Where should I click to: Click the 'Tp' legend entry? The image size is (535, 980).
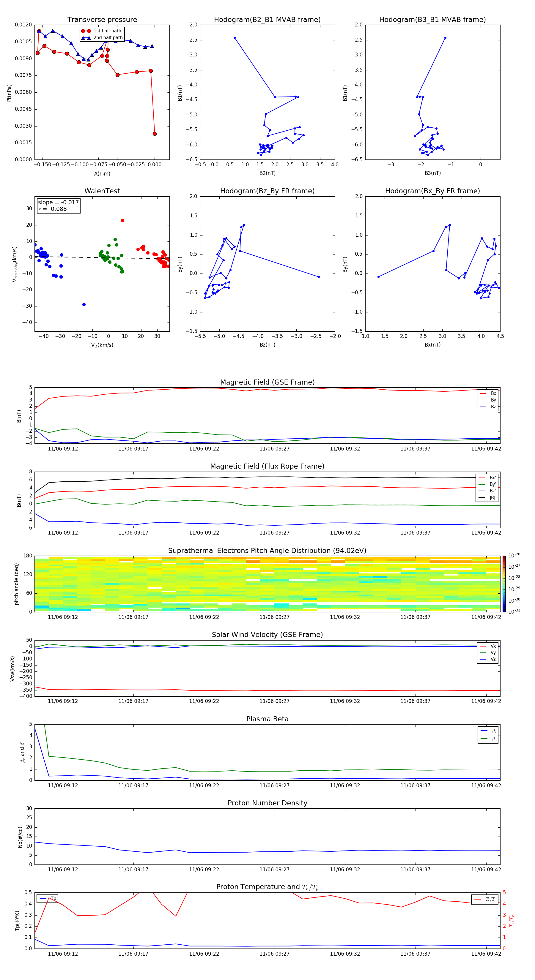click(48, 899)
